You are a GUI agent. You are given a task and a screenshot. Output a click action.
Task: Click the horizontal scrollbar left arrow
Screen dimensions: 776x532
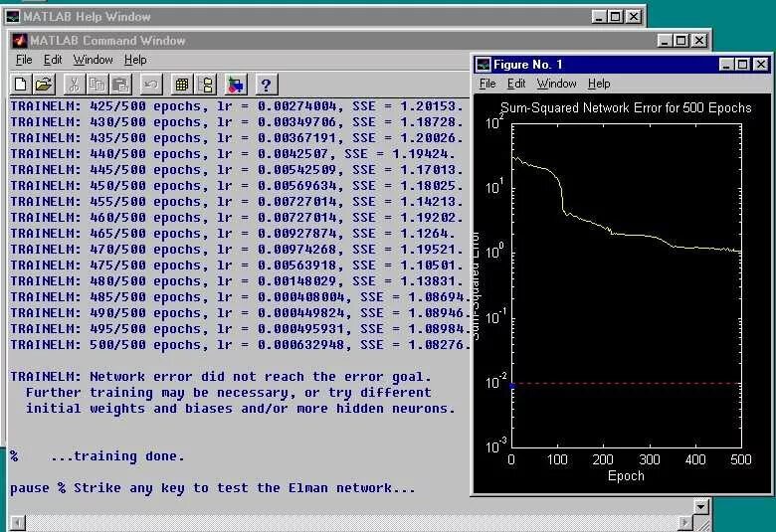(x=18, y=523)
